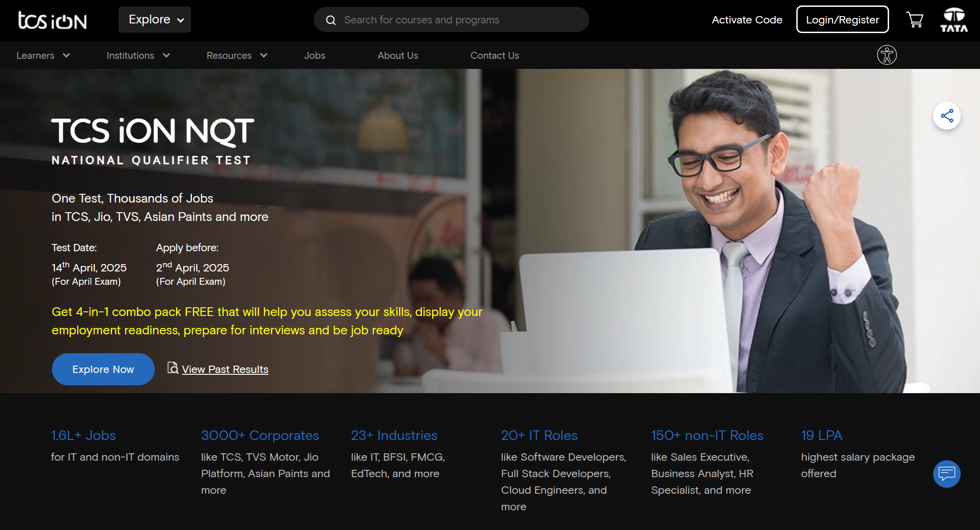Expand the Learners menu chevron
The height and width of the screenshot is (530, 980).
(66, 55)
